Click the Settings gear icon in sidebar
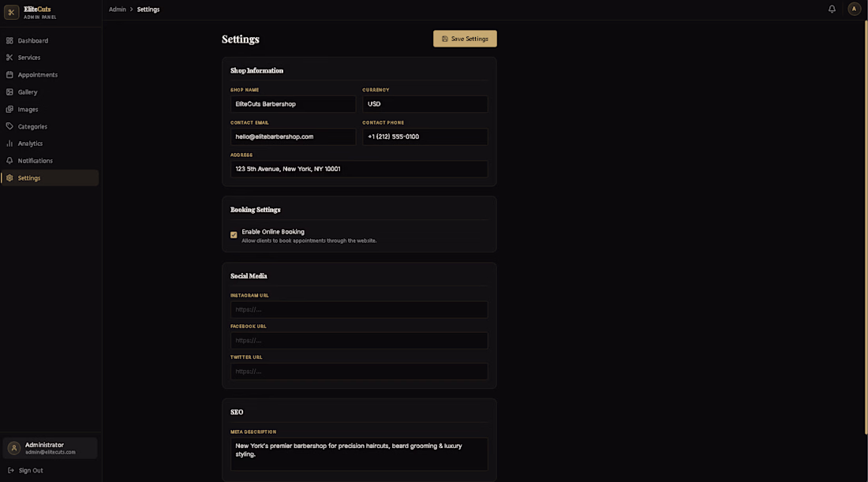This screenshot has width=868, height=482. 9,178
